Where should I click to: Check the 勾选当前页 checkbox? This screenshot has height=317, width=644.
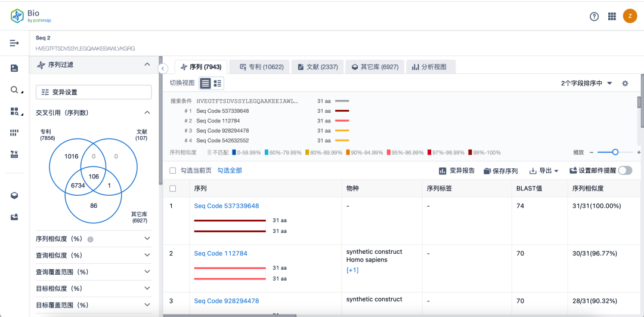(173, 171)
